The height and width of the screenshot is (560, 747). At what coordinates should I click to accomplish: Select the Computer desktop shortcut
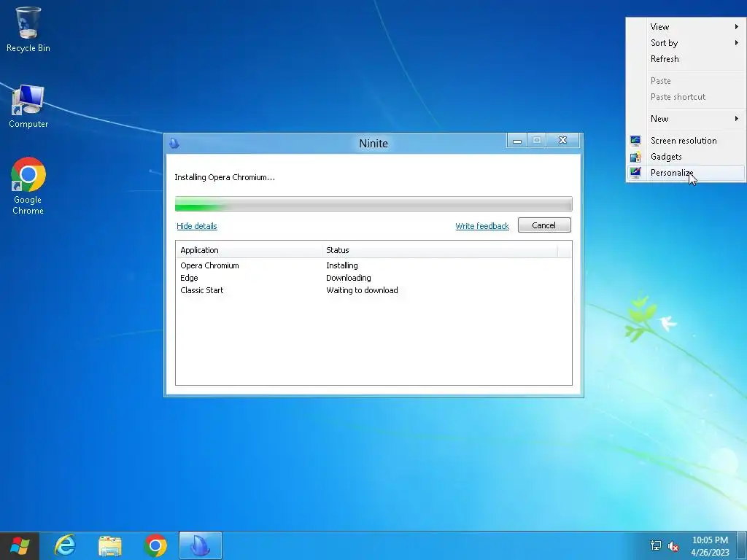click(x=28, y=106)
